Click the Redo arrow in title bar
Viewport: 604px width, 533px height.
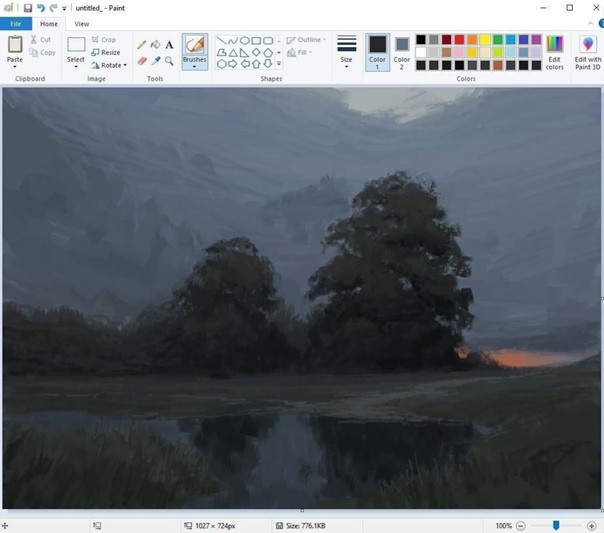tap(54, 8)
